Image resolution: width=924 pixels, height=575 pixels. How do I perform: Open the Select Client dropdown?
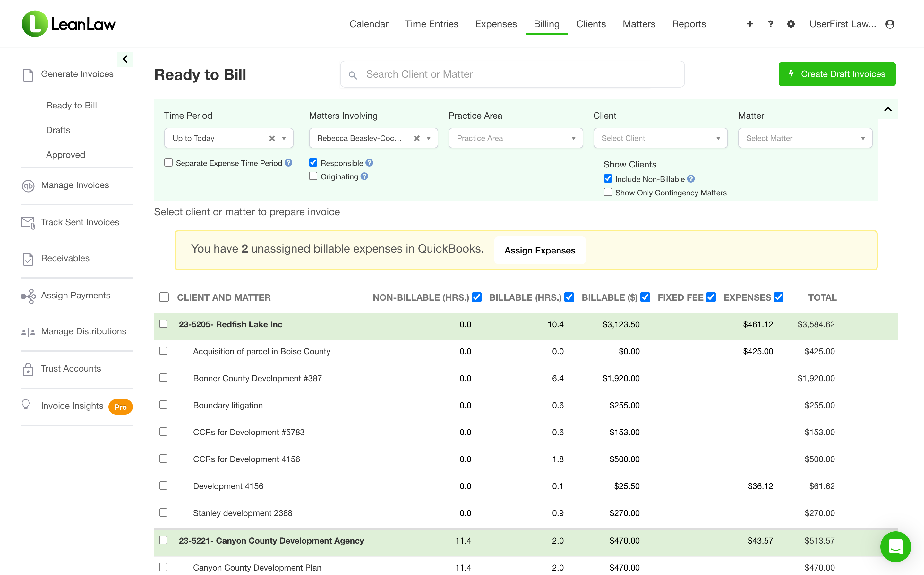(x=661, y=138)
